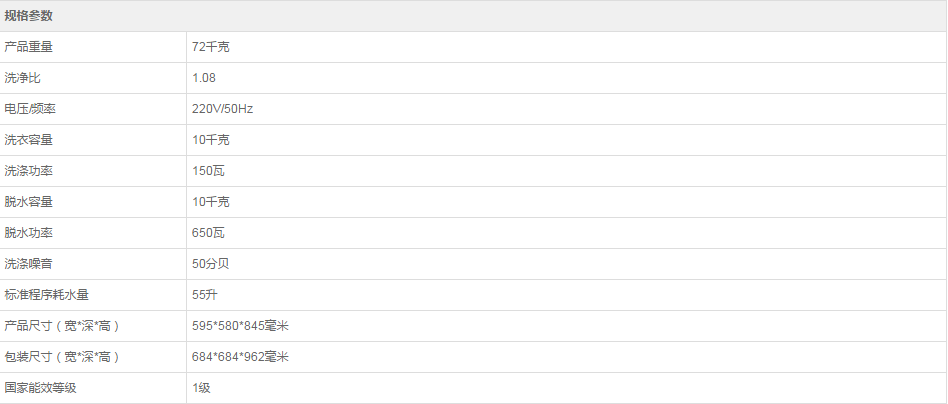Select the 洗衣容量 label
Screen dimensions: 948x404
coord(28,140)
